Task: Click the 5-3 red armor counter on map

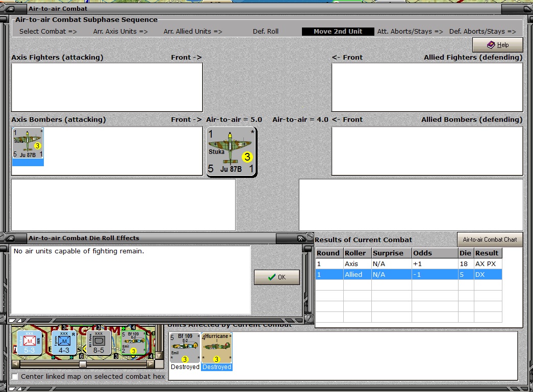Action: click(30, 343)
